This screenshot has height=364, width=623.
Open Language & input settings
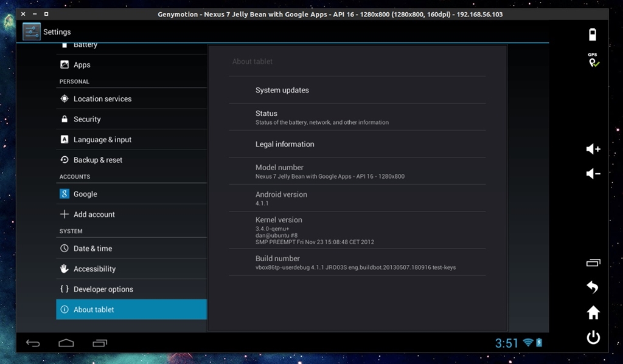click(131, 139)
